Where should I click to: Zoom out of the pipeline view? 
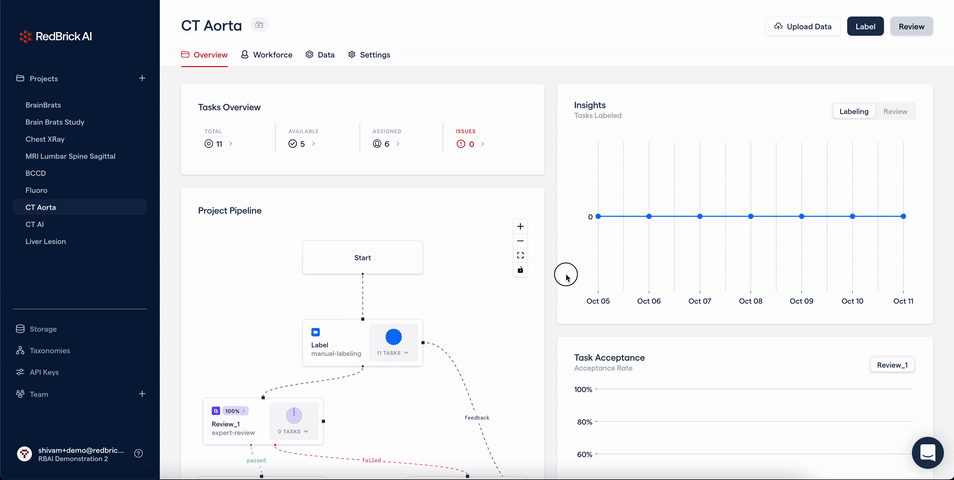[520, 241]
